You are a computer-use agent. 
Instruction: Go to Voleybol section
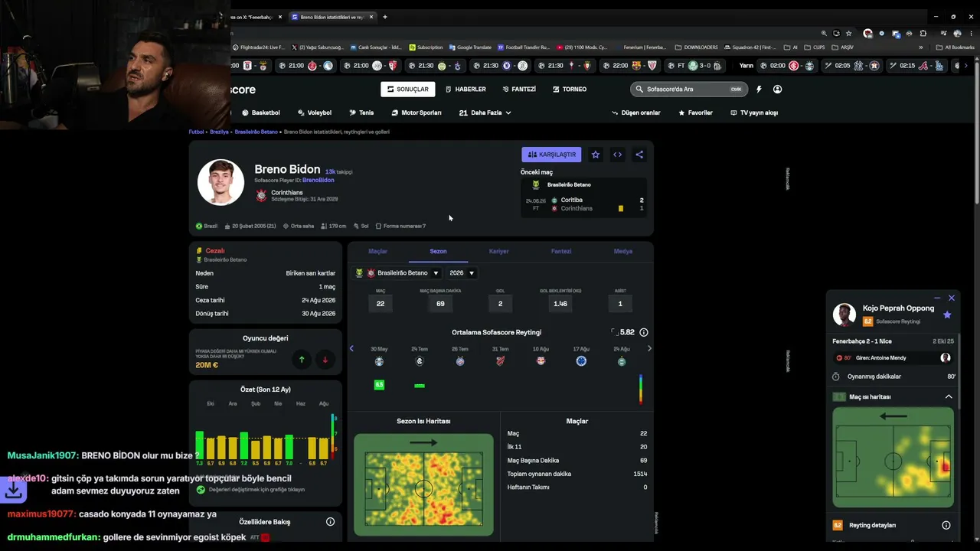315,112
